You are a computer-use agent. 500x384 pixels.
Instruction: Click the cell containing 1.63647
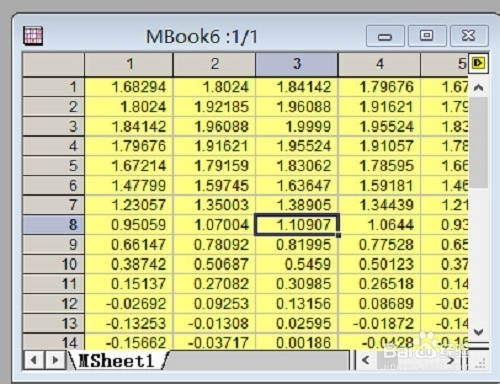pyautogui.click(x=297, y=185)
